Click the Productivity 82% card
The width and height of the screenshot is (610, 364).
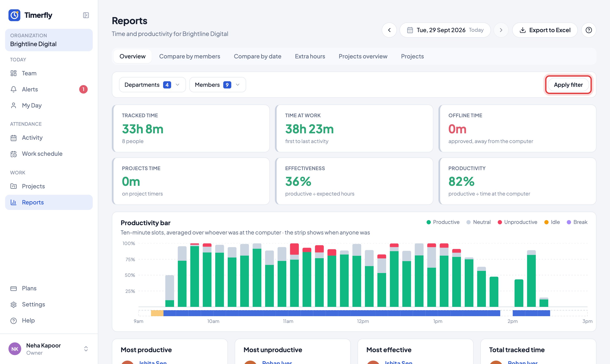(x=517, y=181)
